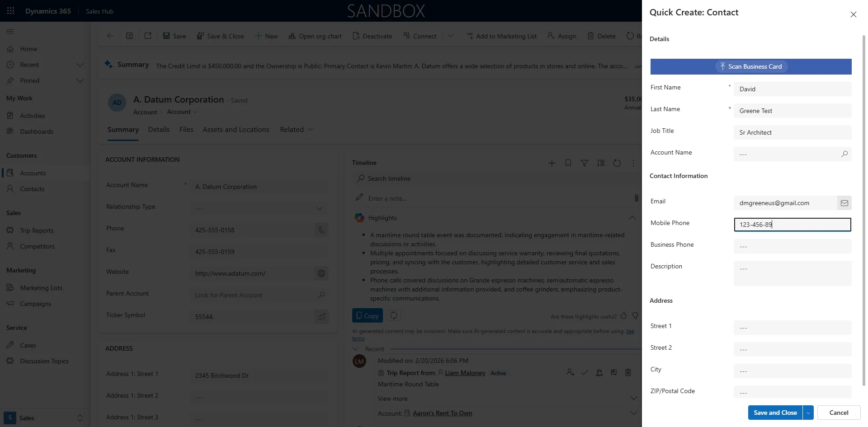Viewport: 868px width, 427px height.
Task: Switch to the Details tab
Action: pyautogui.click(x=159, y=129)
